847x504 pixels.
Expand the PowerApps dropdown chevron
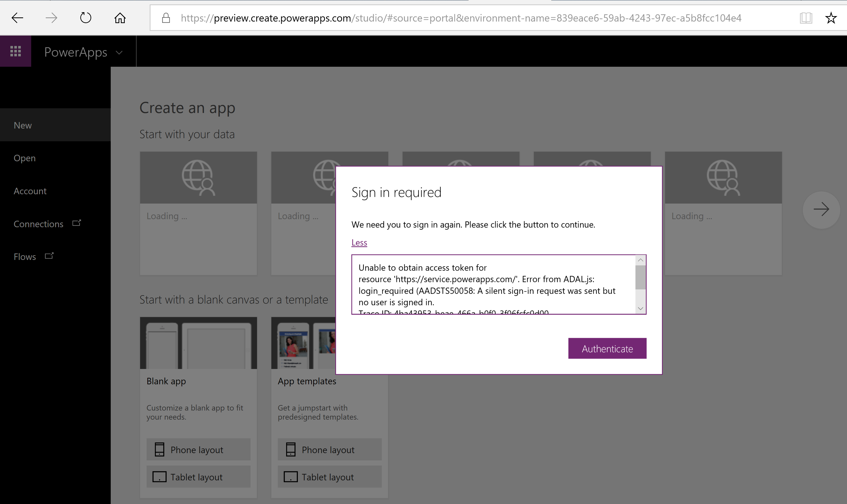119,53
